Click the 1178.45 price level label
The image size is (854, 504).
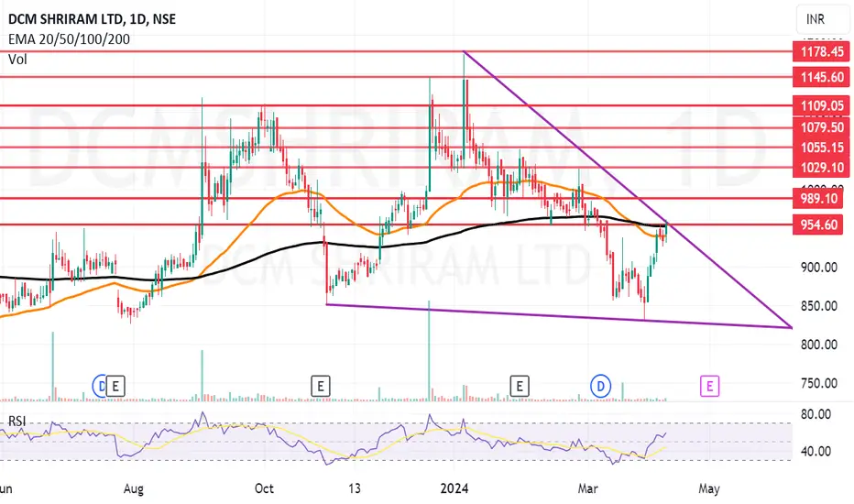(x=821, y=51)
